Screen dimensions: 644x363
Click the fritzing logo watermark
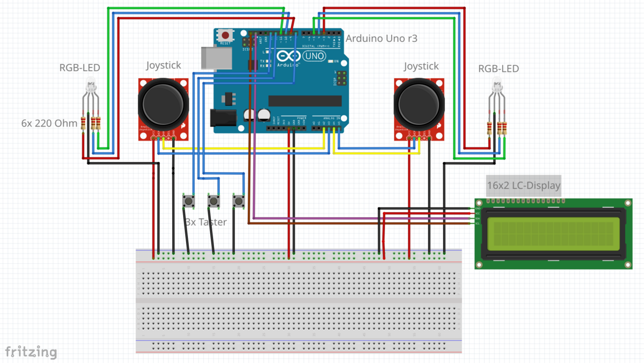pyautogui.click(x=31, y=352)
